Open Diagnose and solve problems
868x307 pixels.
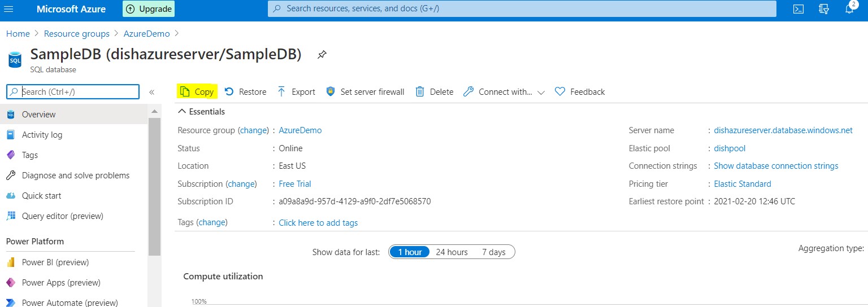(73, 176)
